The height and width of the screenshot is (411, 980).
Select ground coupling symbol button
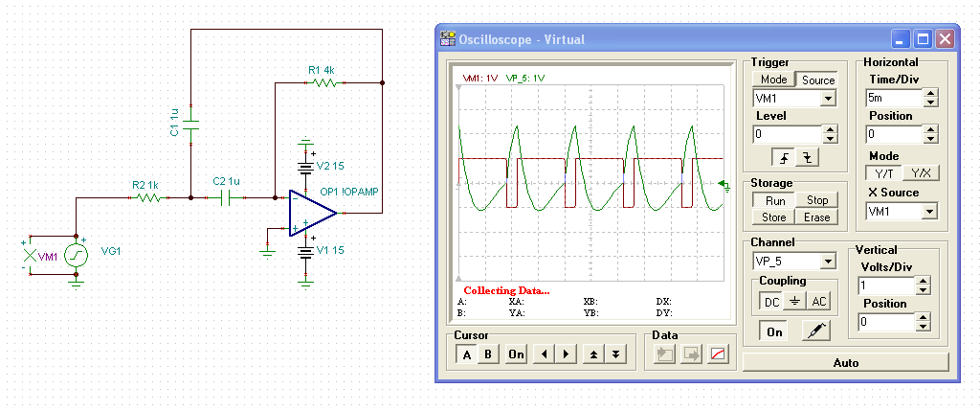(794, 302)
